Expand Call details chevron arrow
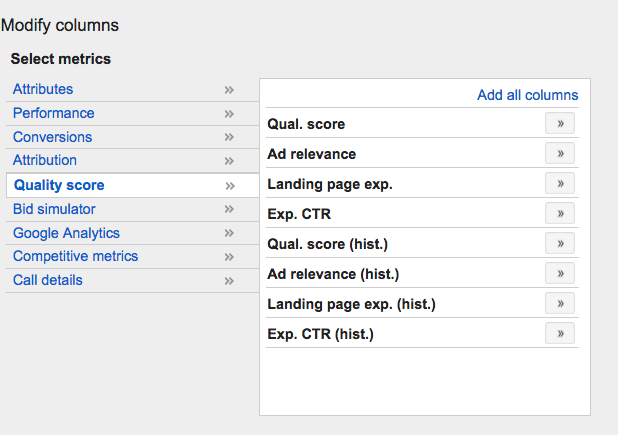Viewport: 618px width, 435px height. click(229, 281)
